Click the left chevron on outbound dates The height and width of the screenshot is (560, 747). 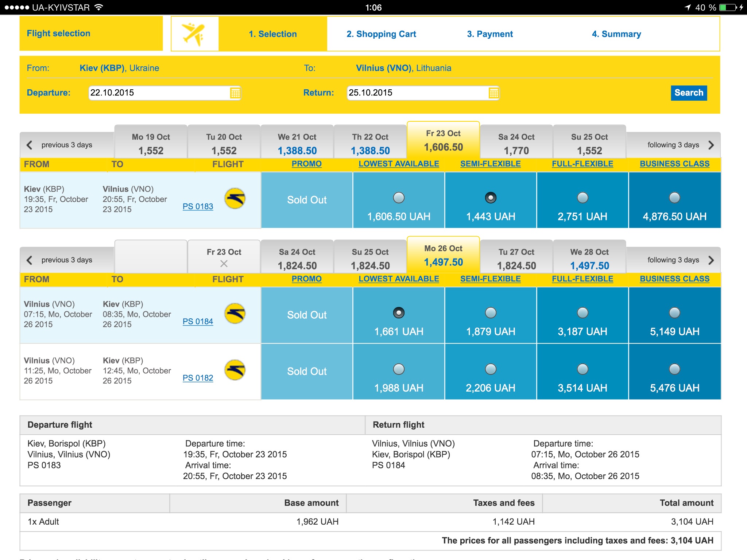click(30, 145)
